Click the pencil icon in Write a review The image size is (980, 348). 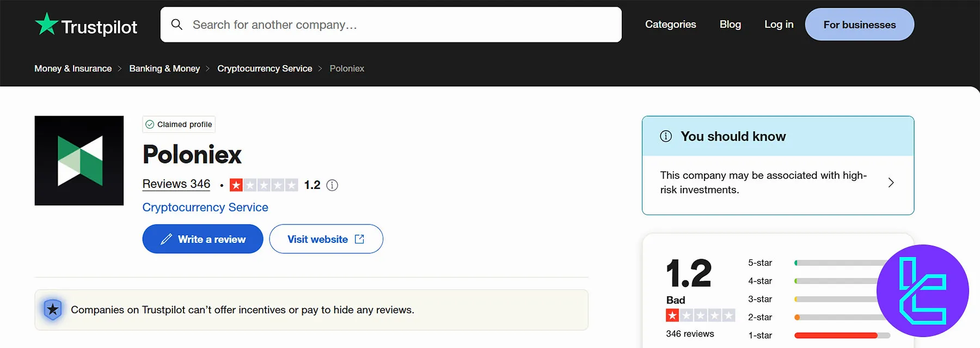(x=166, y=239)
